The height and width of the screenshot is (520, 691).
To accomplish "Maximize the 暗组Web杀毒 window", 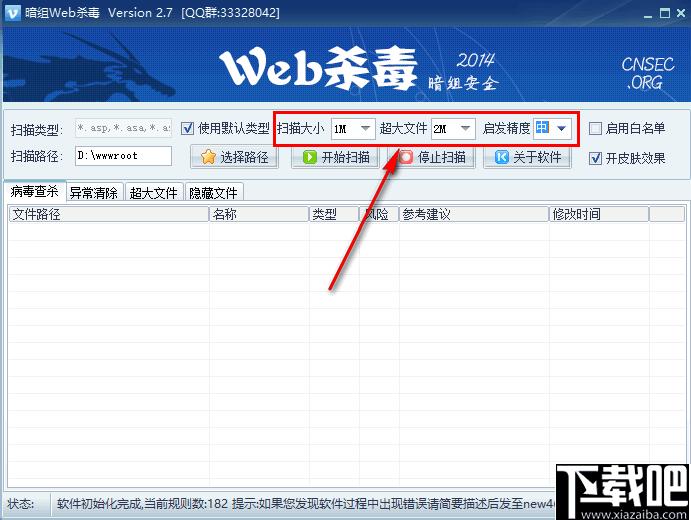I will coord(665,13).
